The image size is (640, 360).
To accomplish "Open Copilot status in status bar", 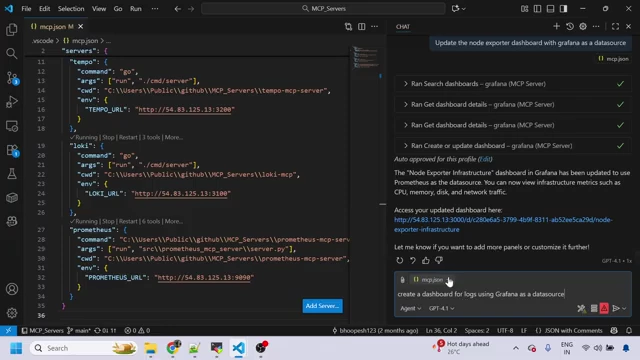I will pos(614,331).
